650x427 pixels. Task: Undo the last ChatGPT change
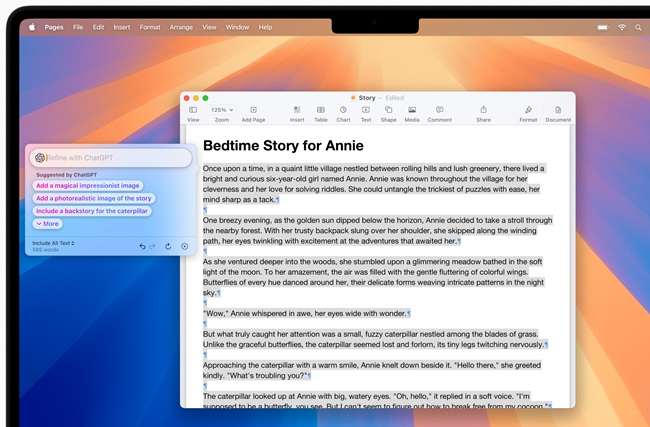coord(143,246)
